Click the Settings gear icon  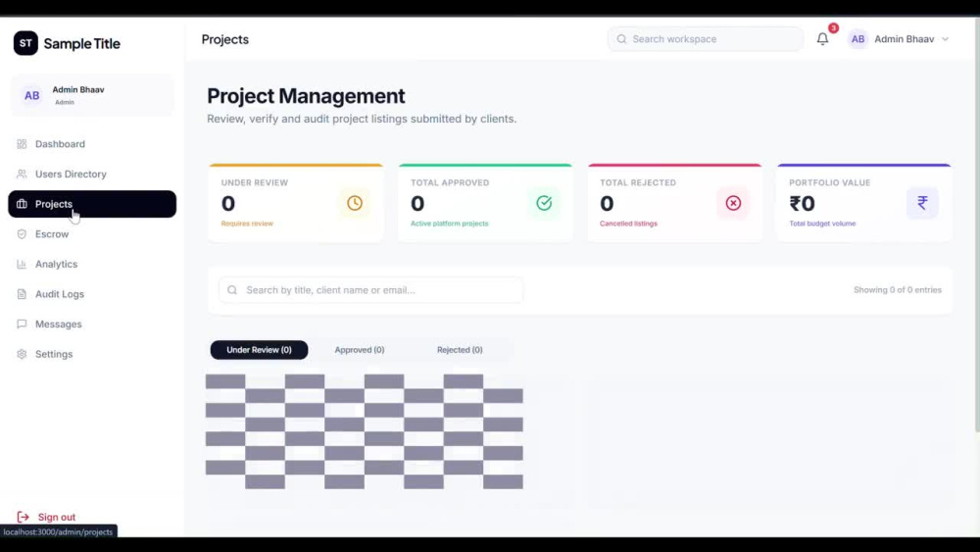tap(22, 354)
